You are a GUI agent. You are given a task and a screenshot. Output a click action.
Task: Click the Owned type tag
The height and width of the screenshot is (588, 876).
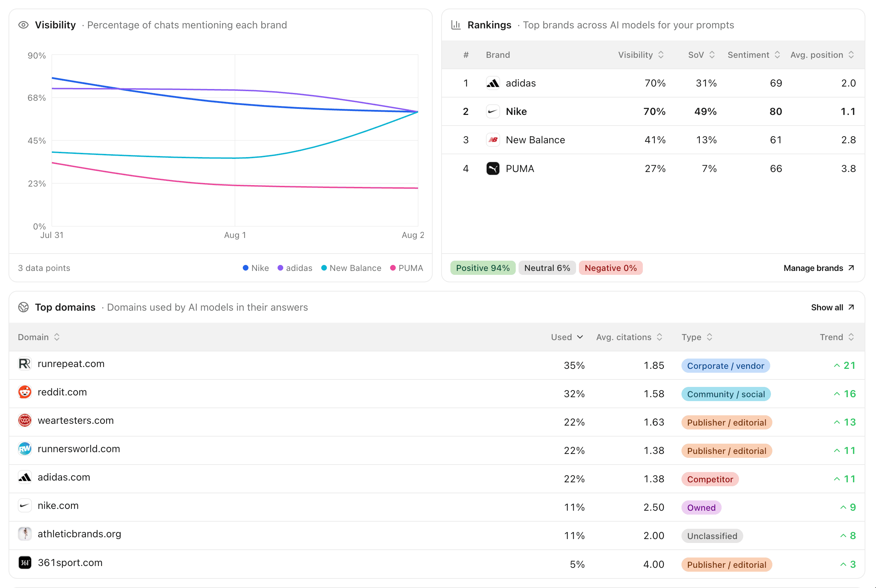[x=701, y=508]
